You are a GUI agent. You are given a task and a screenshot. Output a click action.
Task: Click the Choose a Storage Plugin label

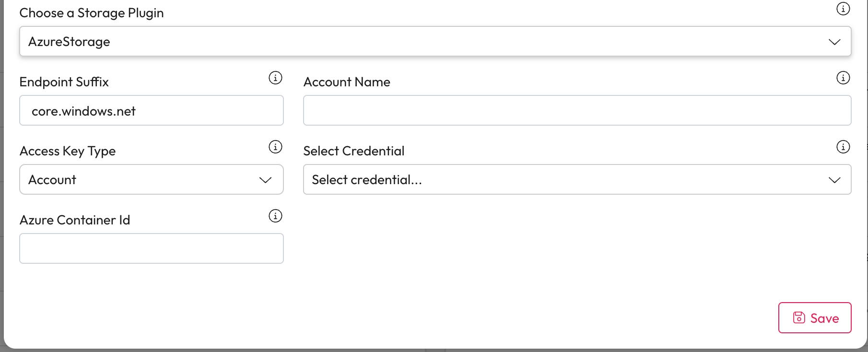tap(92, 13)
